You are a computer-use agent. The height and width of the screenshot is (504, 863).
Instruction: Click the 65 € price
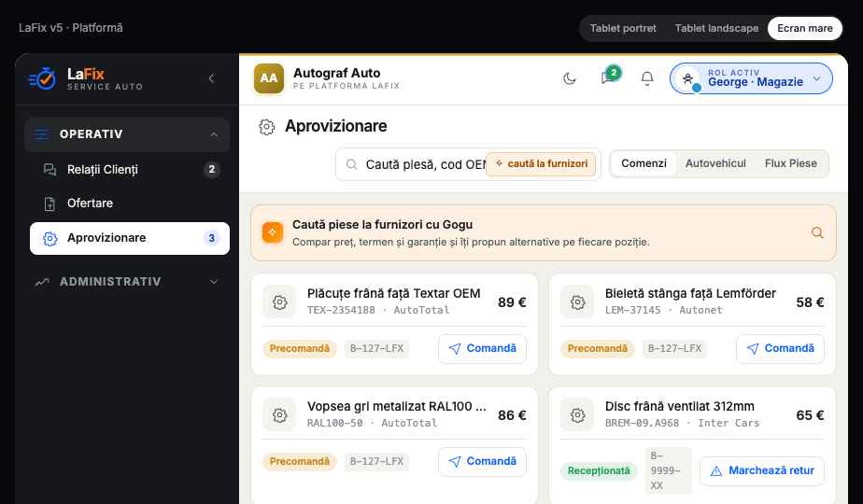coord(810,415)
